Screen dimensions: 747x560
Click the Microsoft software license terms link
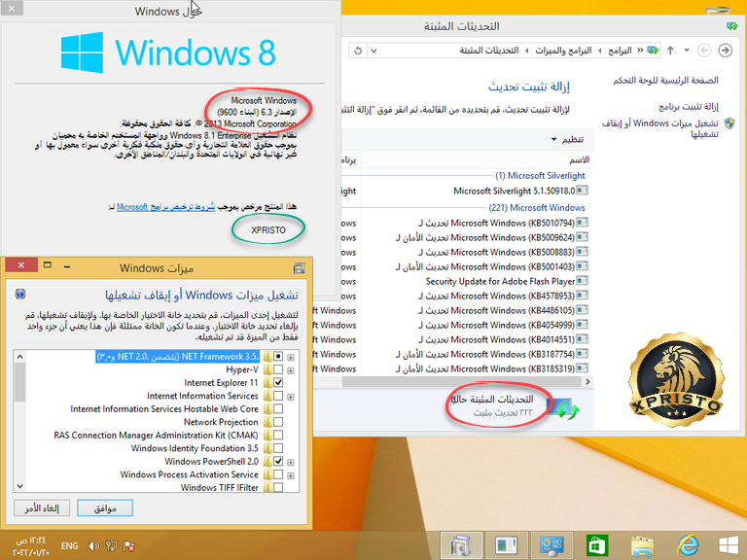click(165, 207)
